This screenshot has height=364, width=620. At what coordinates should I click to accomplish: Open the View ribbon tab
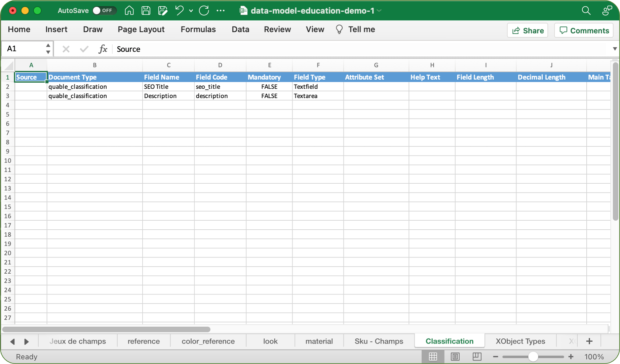(x=315, y=30)
